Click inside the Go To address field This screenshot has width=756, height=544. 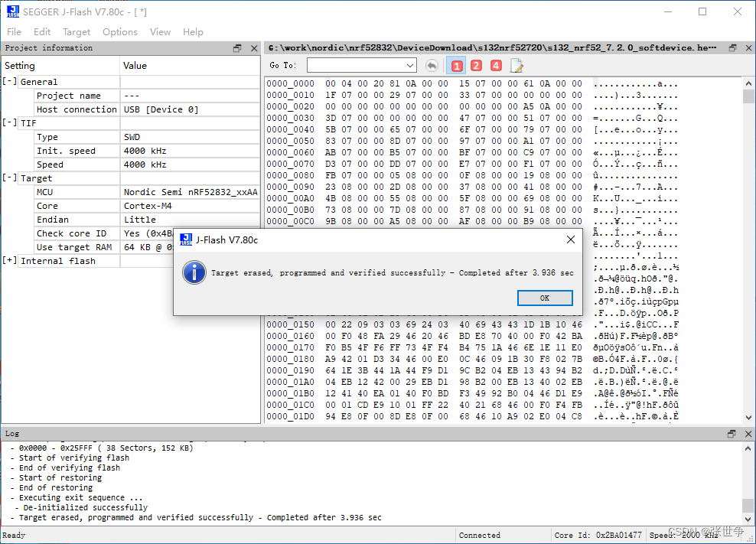356,65
